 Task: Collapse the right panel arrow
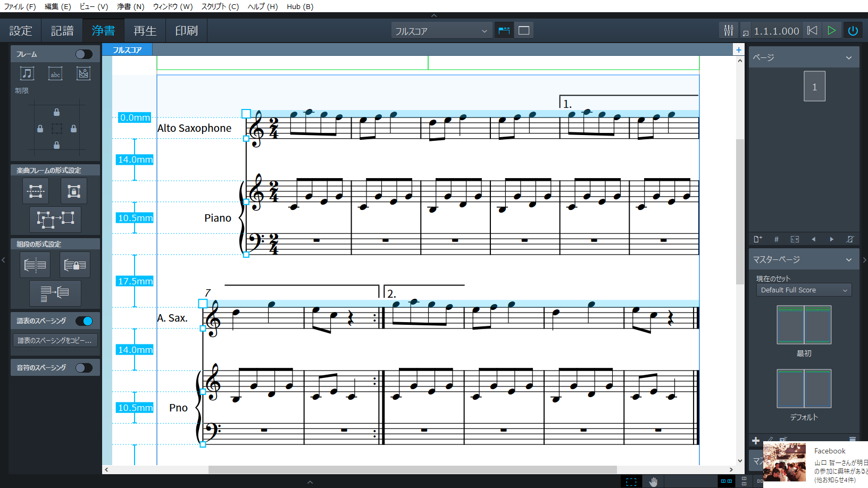864,260
